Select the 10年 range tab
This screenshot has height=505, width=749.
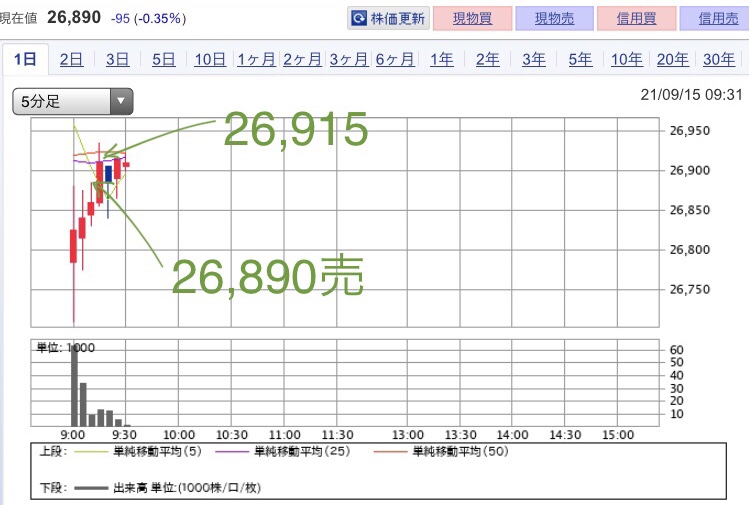point(626,60)
